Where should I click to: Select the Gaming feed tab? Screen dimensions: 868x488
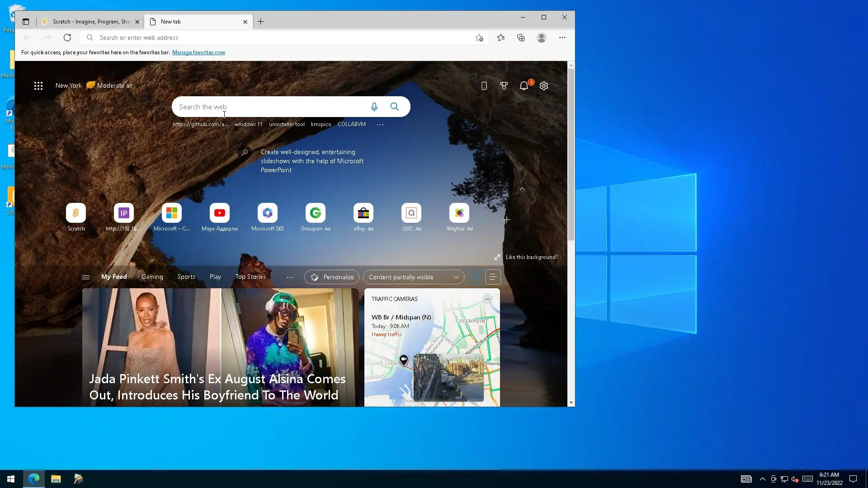click(x=152, y=277)
